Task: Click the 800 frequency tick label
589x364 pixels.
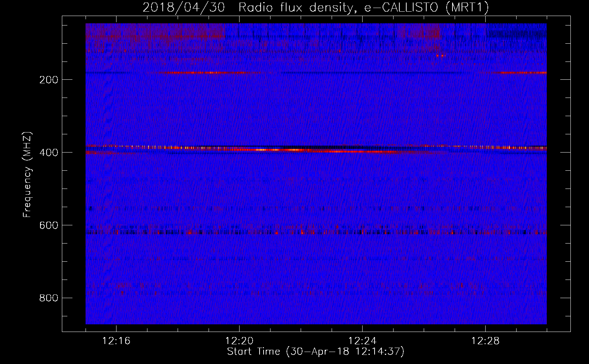Action: 49,298
